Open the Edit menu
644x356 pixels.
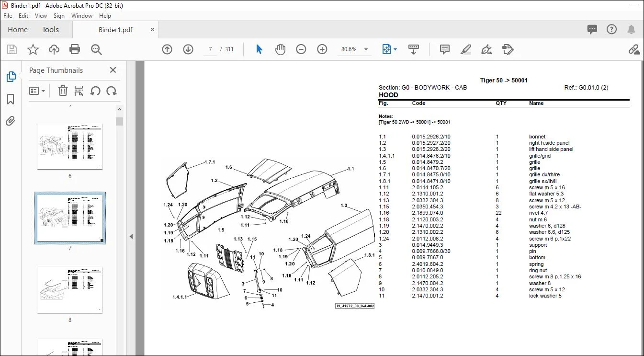point(23,16)
